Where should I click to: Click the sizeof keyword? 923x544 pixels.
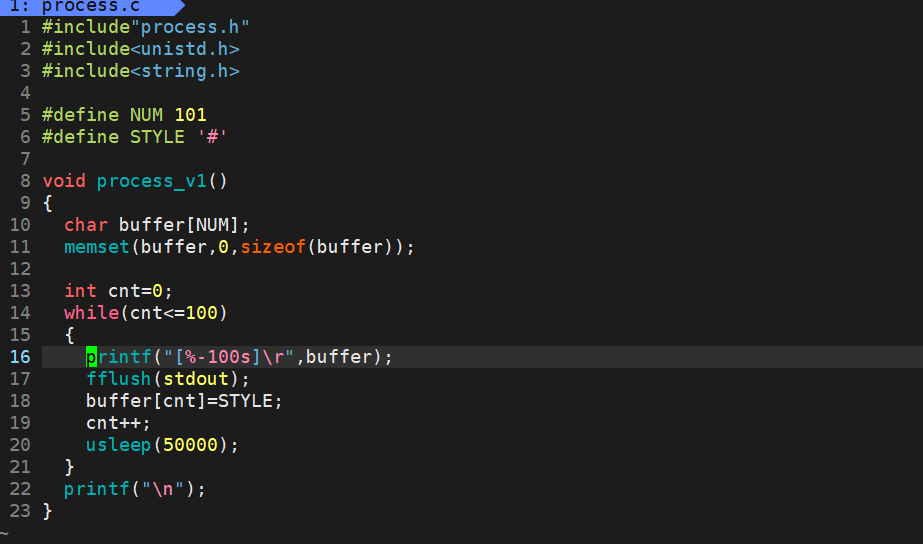click(273, 247)
